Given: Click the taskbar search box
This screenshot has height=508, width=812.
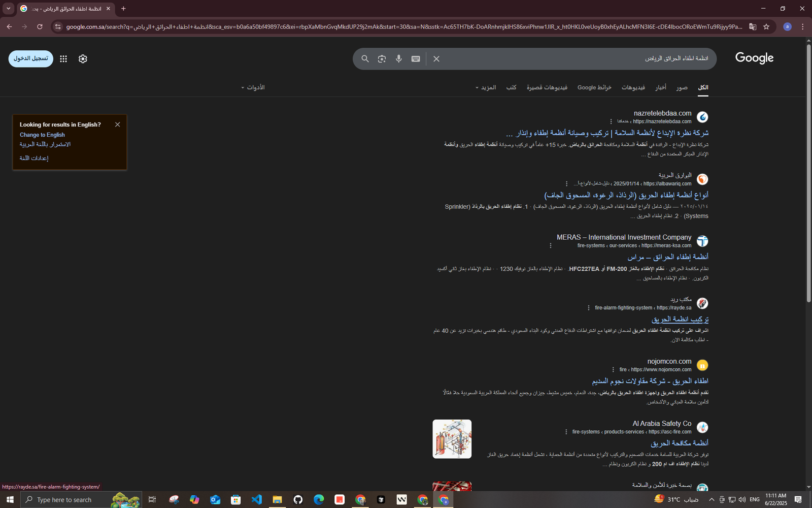Looking at the screenshot, I should [81, 500].
